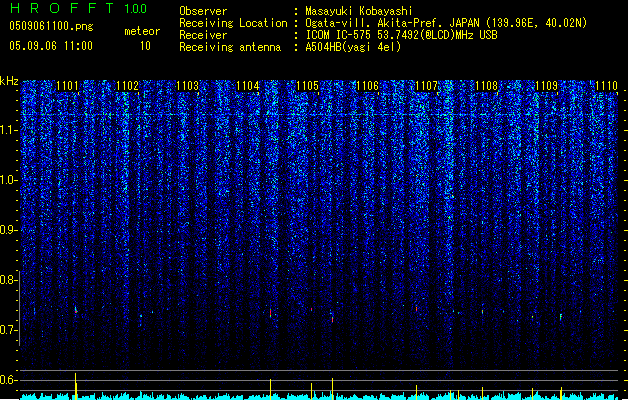Click the meteor echo just after 1101

click(76, 310)
